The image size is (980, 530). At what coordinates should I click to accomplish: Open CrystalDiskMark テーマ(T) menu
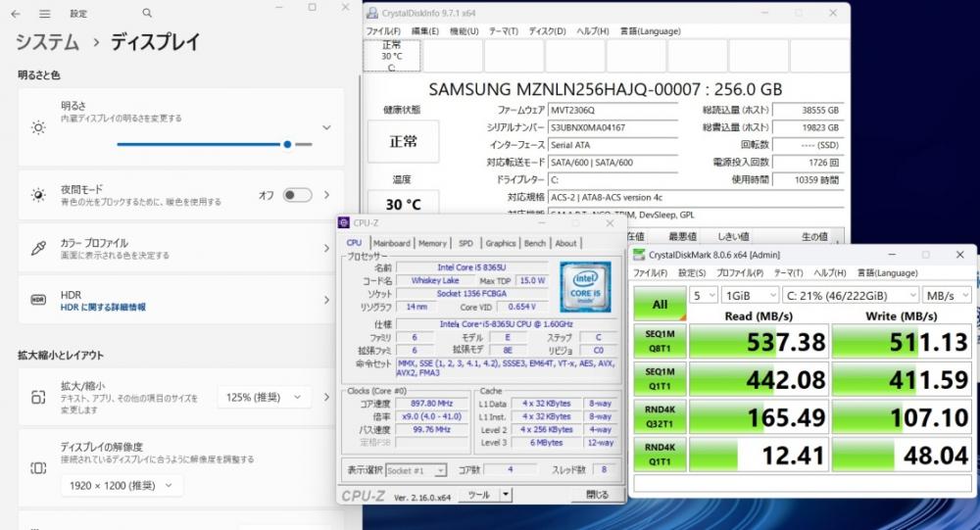point(788,273)
